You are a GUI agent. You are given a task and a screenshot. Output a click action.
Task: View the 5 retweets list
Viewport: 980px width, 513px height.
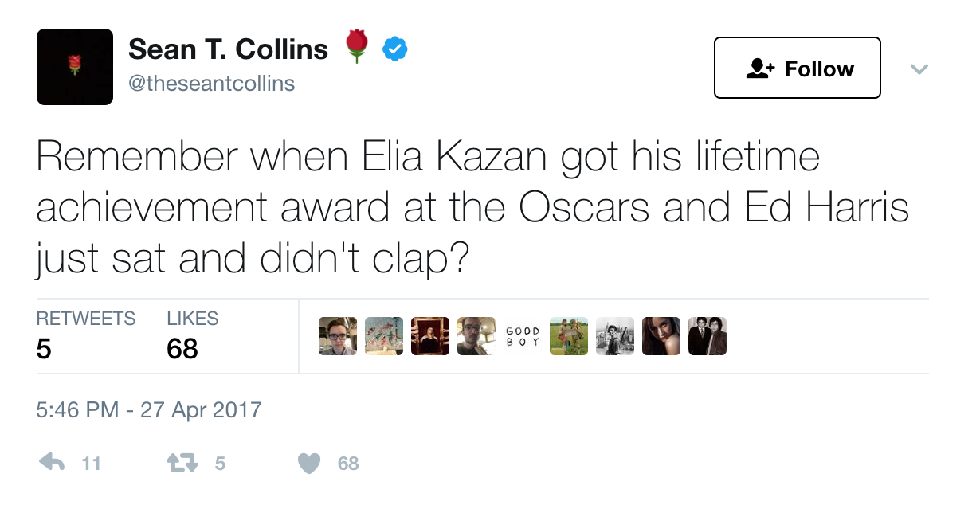pyautogui.click(x=86, y=335)
